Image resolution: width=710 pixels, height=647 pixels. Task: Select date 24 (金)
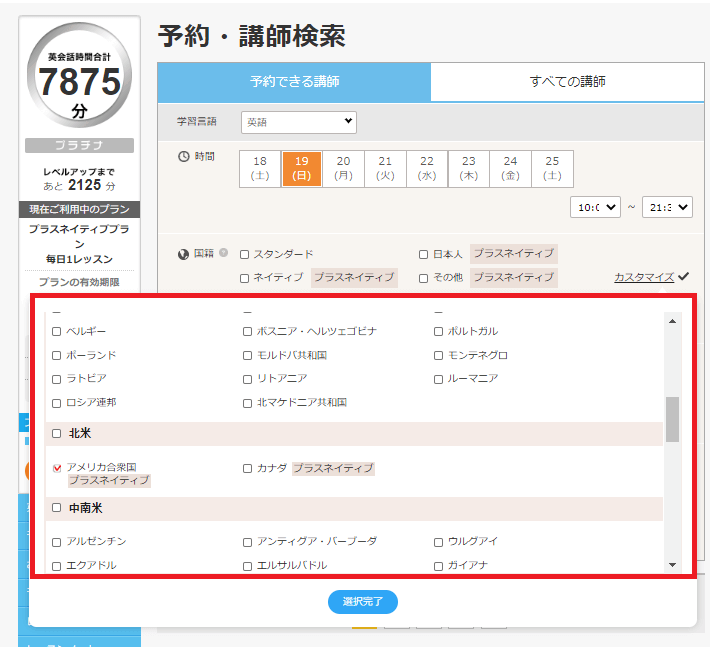(x=510, y=168)
